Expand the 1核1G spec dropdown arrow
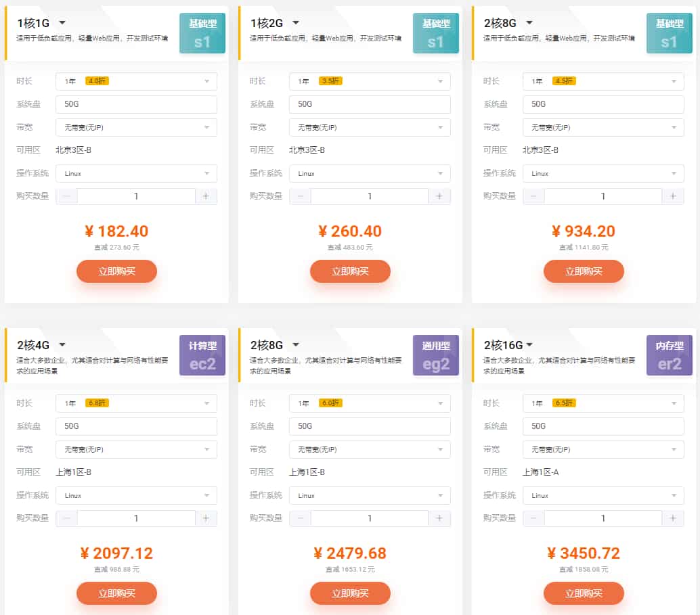This screenshot has width=700, height=615. [x=62, y=23]
